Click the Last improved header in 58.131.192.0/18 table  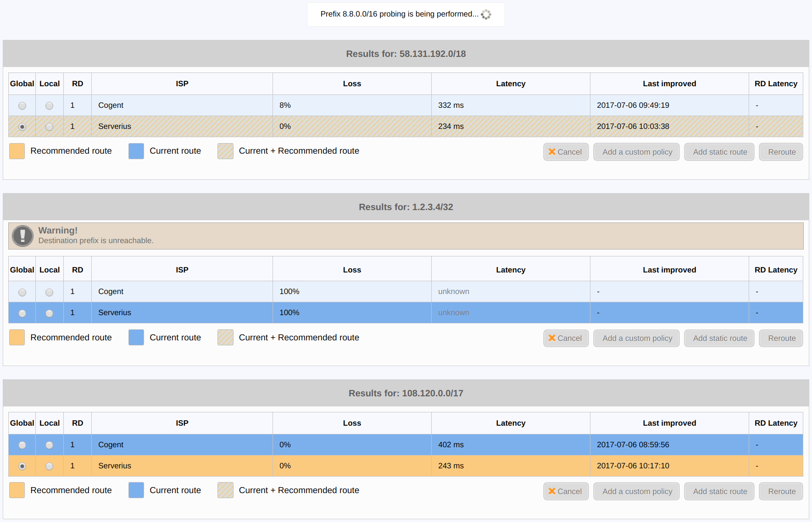[669, 83]
